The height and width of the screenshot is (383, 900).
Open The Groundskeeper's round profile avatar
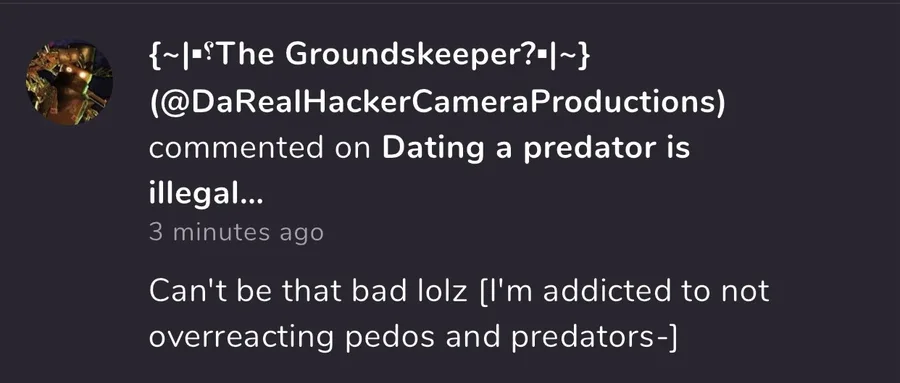pos(69,83)
